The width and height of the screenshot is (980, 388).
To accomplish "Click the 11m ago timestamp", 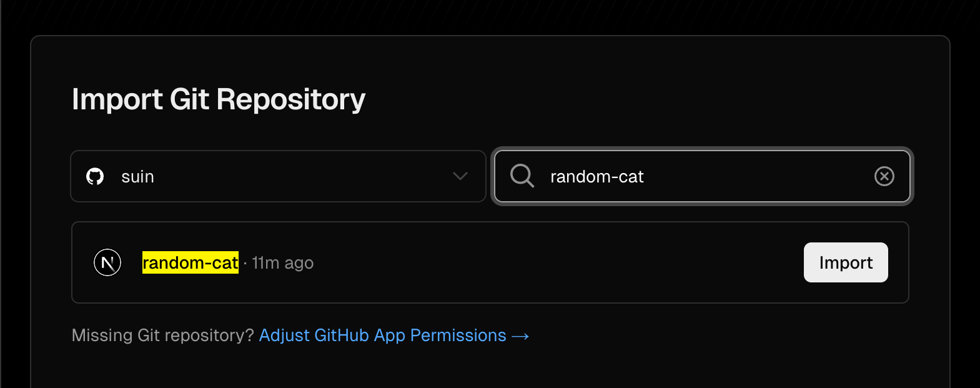I will coord(283,263).
